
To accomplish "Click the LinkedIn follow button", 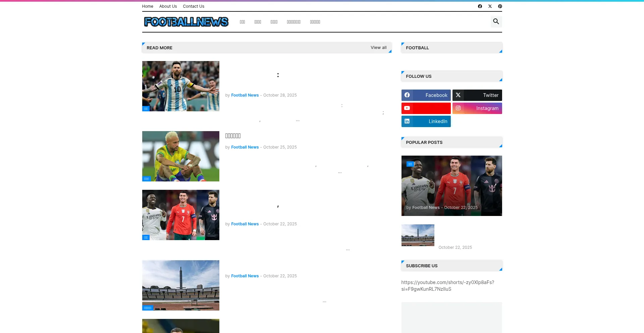I will click(426, 121).
